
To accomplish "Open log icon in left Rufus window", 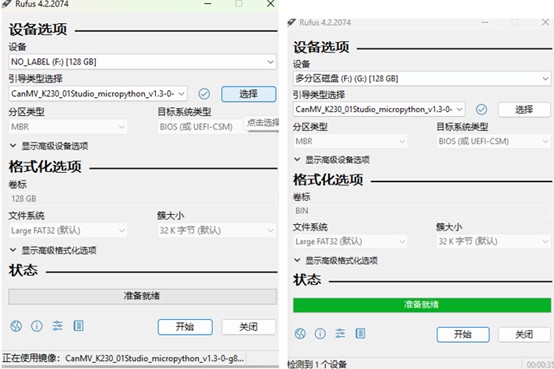I will [x=78, y=326].
